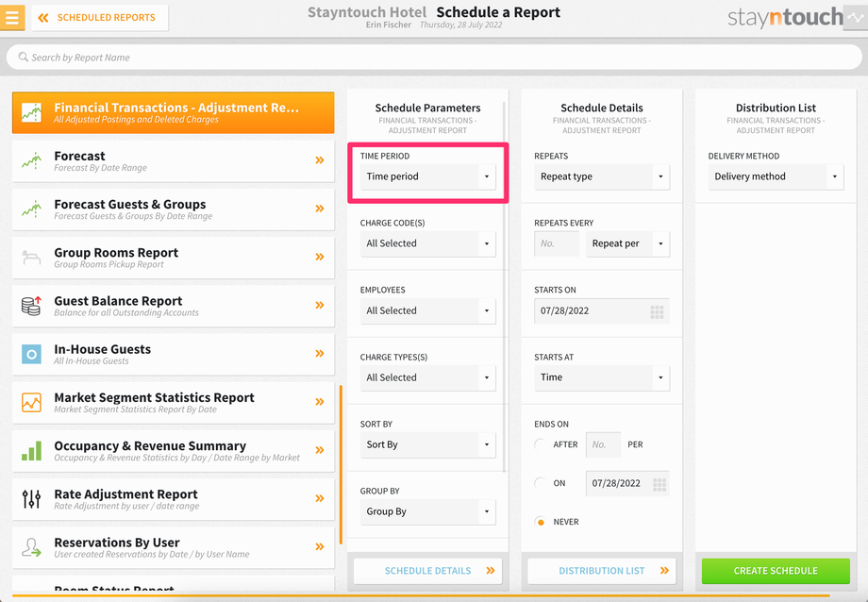Focus the Search by Report Name field
The height and width of the screenshot is (602, 868).
(434, 57)
